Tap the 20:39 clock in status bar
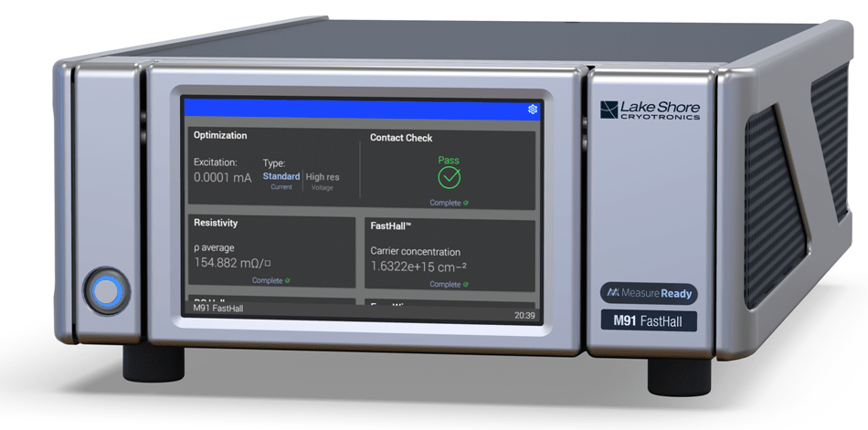 [524, 316]
